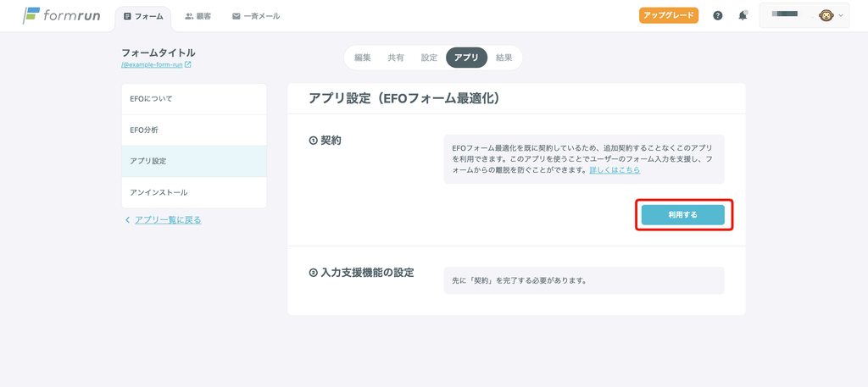Open the フォーム tab in top navigation

point(143,16)
